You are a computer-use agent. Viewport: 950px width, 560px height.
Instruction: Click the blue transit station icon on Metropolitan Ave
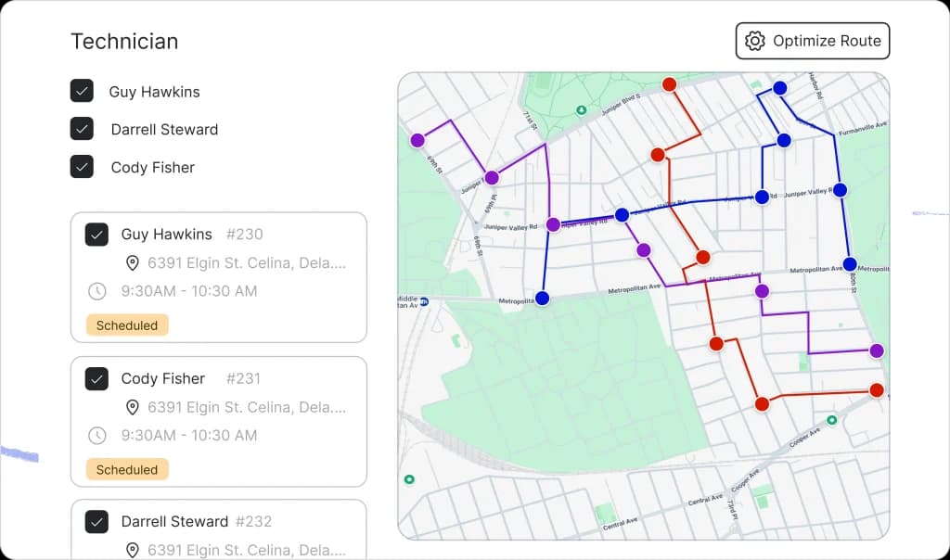(424, 301)
